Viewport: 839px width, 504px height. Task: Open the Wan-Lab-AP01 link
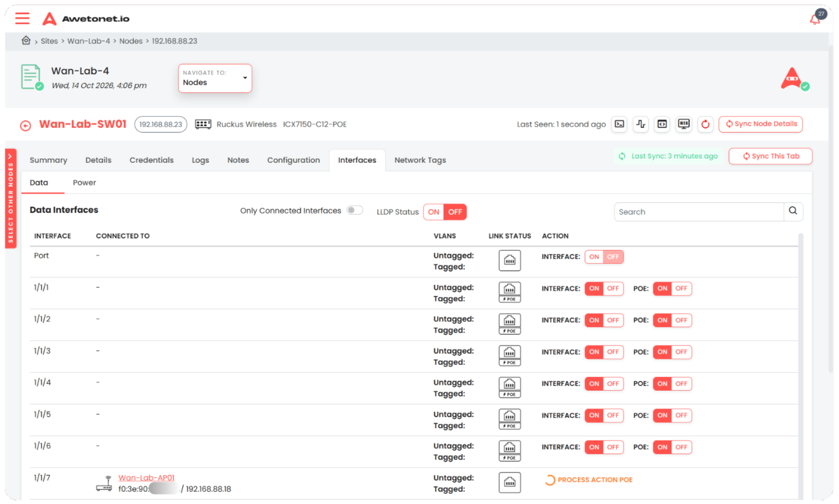(x=146, y=478)
